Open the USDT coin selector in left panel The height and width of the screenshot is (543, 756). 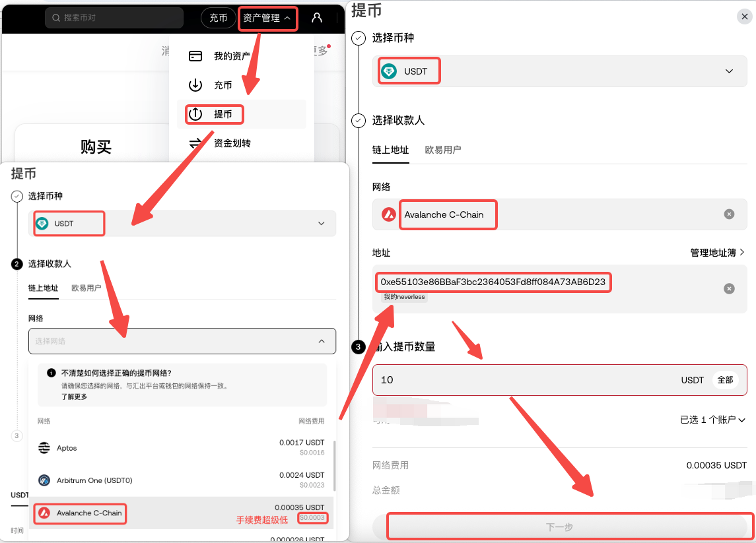[x=182, y=224]
